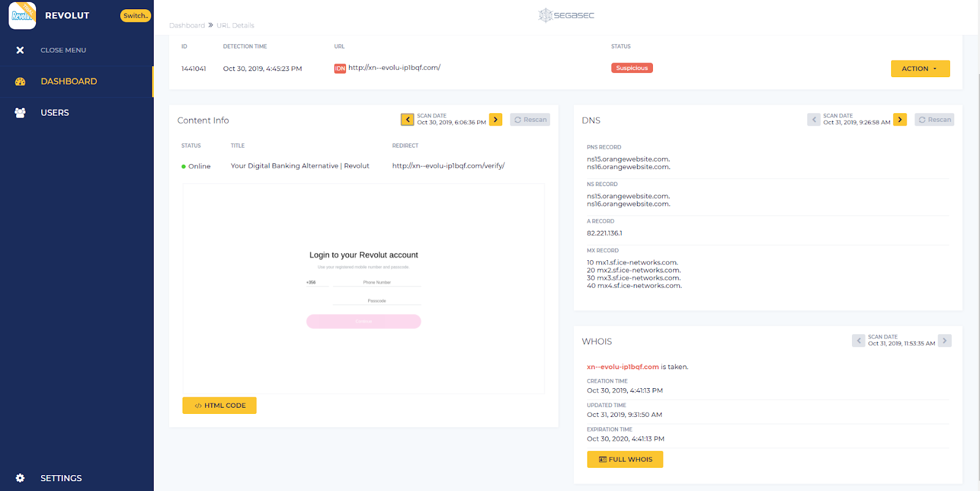Click the HTML CODE button
Image resolution: width=980 pixels, height=491 pixels.
[219, 405]
